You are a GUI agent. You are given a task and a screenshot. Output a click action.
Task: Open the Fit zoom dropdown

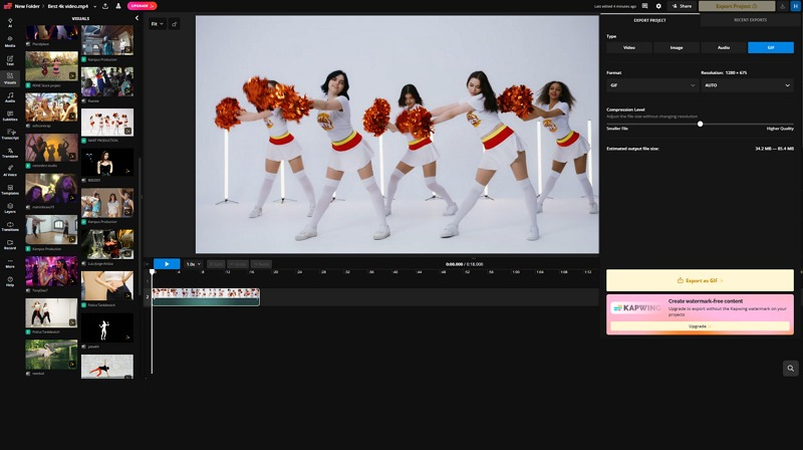pyautogui.click(x=157, y=24)
